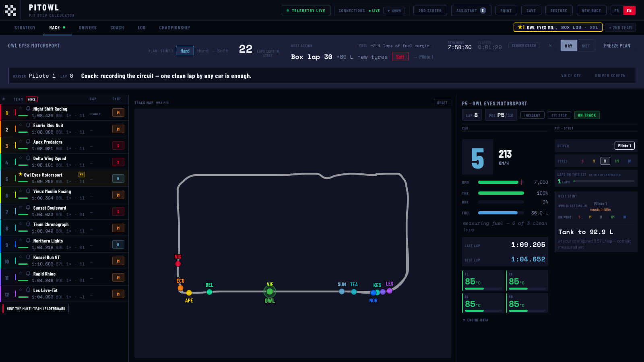Viewport: 644px width, 362px height.
Task: Select IM tyres in the Tyres row
Action: point(617,161)
